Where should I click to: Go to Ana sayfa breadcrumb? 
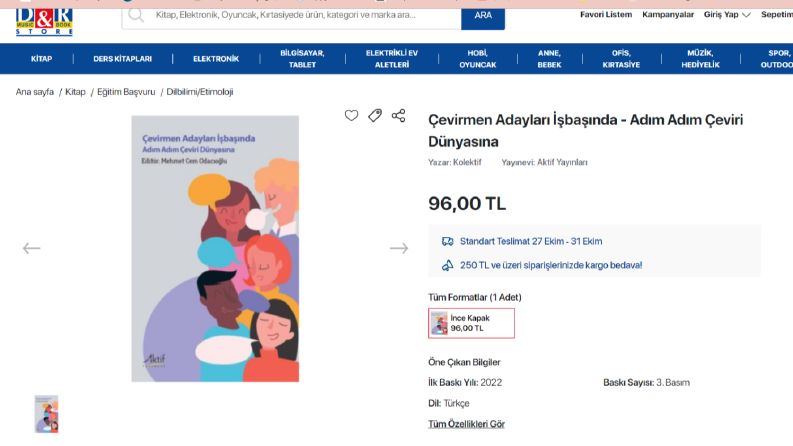point(34,92)
